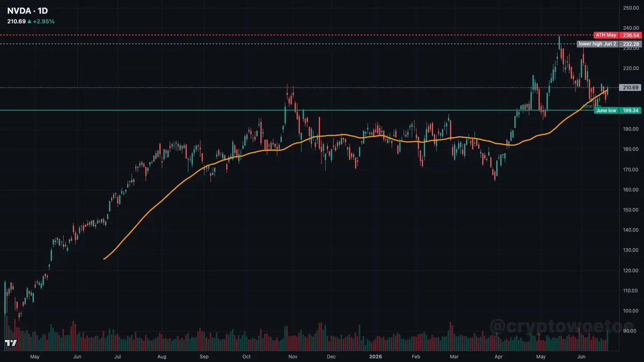Click the 220.00 price axis label
The height and width of the screenshot is (362, 644).
point(631,69)
